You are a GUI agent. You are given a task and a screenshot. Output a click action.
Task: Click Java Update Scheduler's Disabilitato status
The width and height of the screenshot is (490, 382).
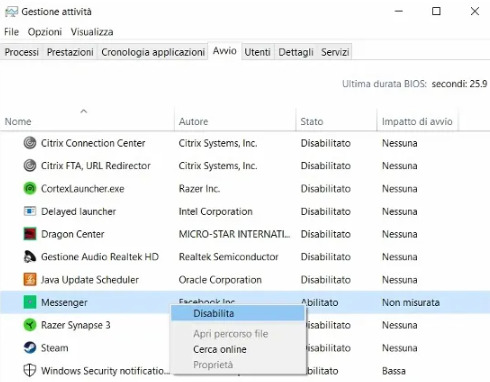(x=326, y=280)
